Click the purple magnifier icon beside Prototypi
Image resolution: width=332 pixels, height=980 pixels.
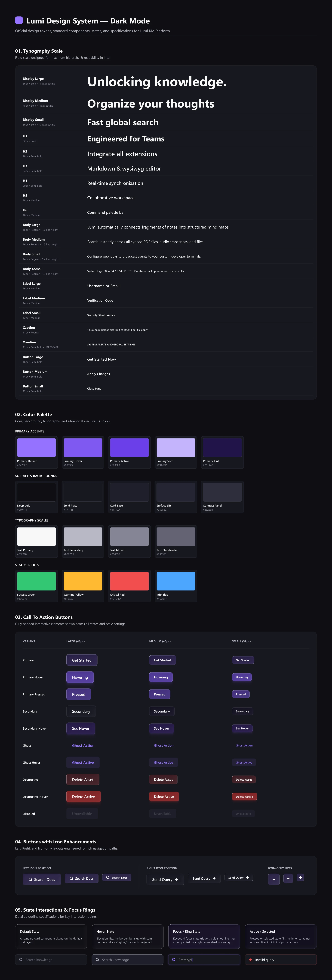click(174, 960)
